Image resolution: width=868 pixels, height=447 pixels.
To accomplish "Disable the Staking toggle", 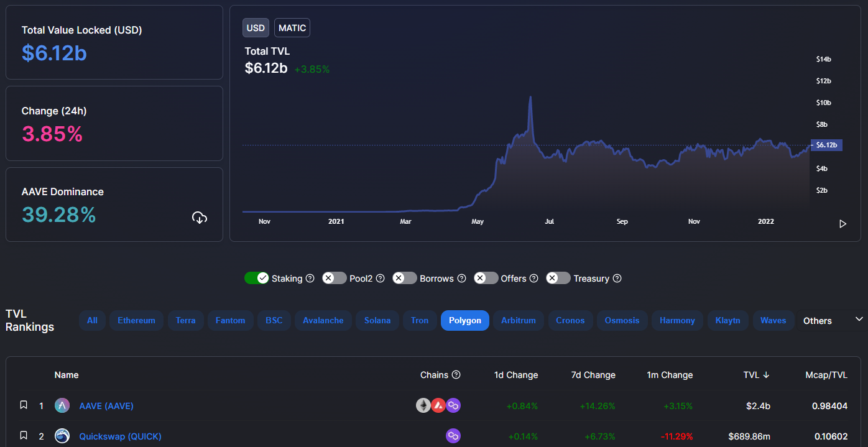I will 256,278.
